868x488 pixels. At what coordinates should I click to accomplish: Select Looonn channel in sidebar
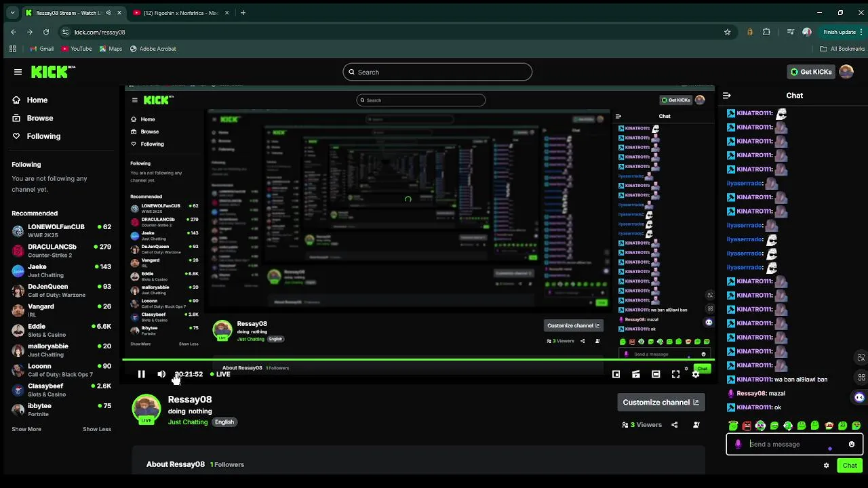coord(61,369)
